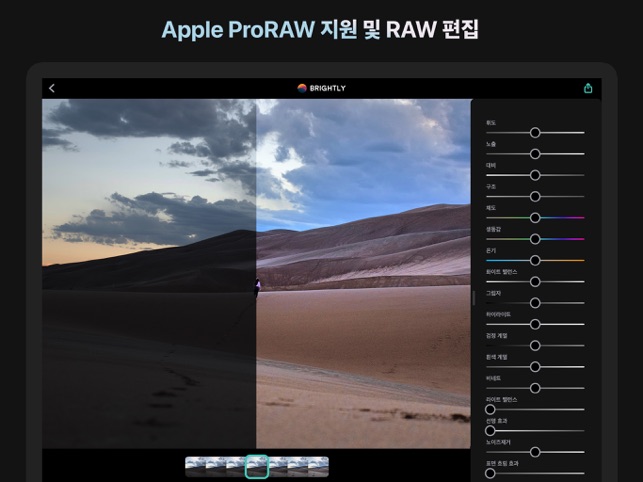Adjust the 구조 (structure) slider
Screen dimensions: 643x482
[x=535, y=196]
